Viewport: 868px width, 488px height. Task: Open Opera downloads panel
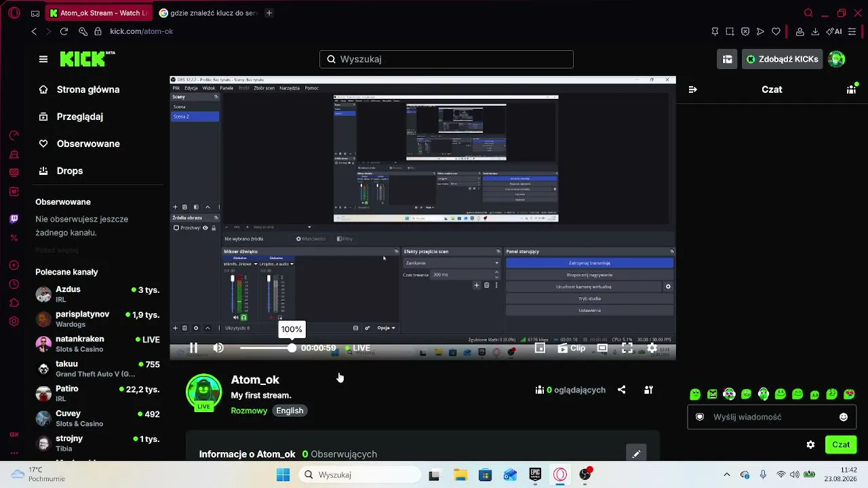click(815, 31)
